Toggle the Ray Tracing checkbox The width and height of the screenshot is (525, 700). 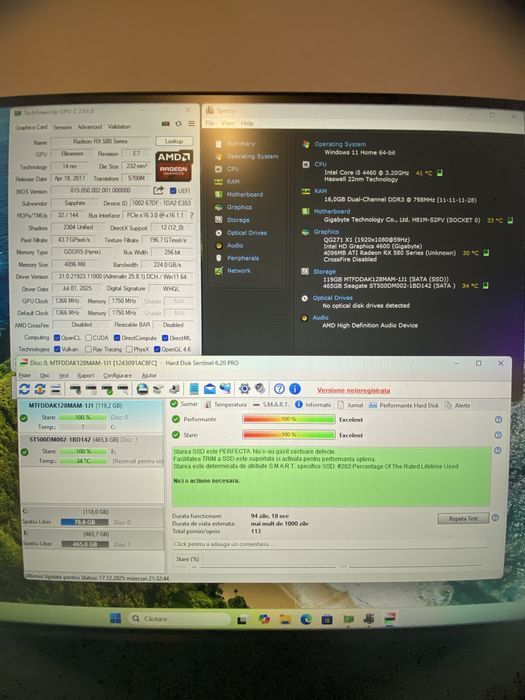88,349
